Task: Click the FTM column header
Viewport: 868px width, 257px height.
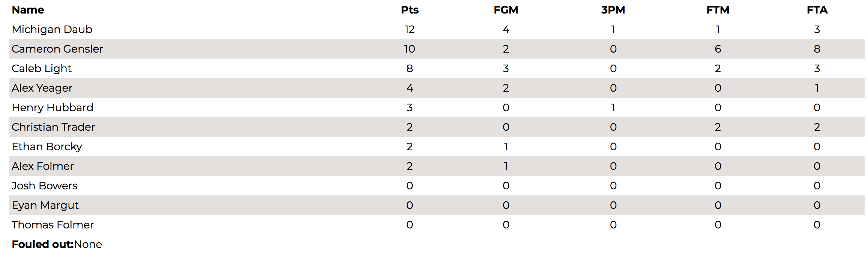Action: tap(718, 10)
